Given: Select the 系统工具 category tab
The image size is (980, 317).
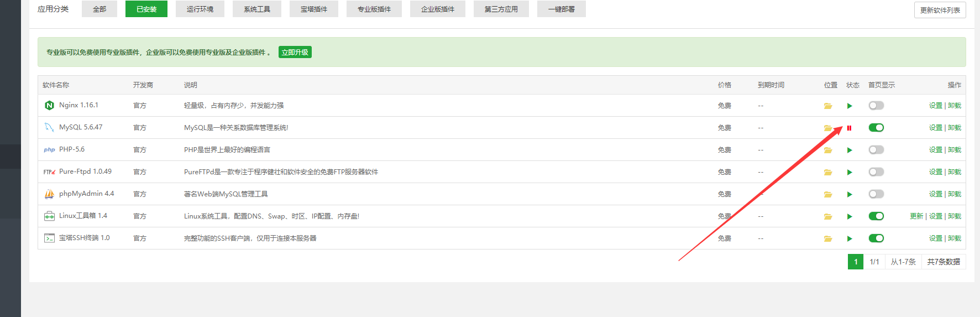Looking at the screenshot, I should point(257,9).
